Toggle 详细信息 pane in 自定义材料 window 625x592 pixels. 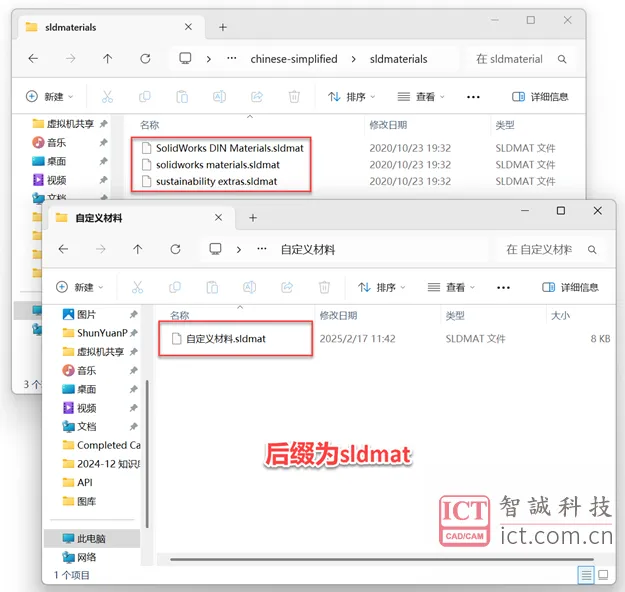(570, 287)
